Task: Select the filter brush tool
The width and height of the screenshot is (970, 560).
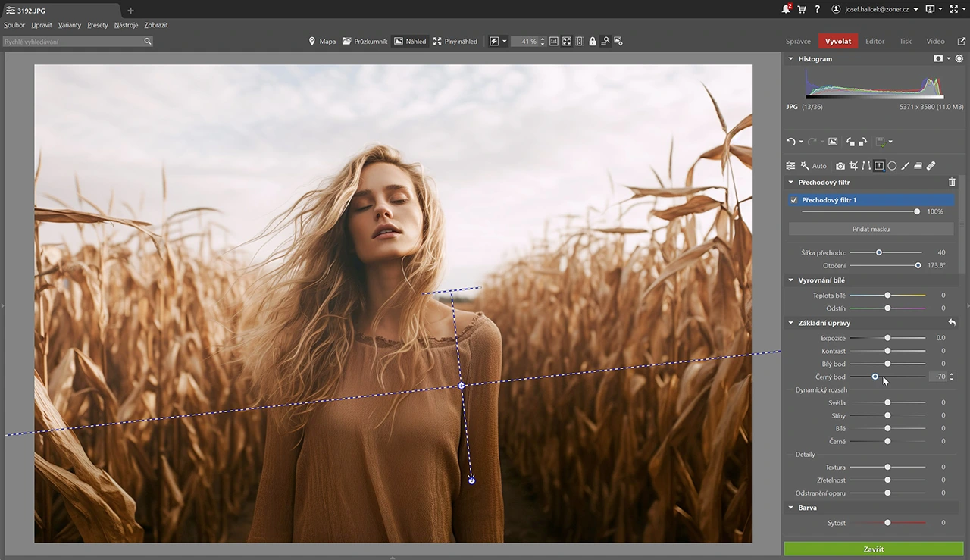Action: (x=905, y=165)
